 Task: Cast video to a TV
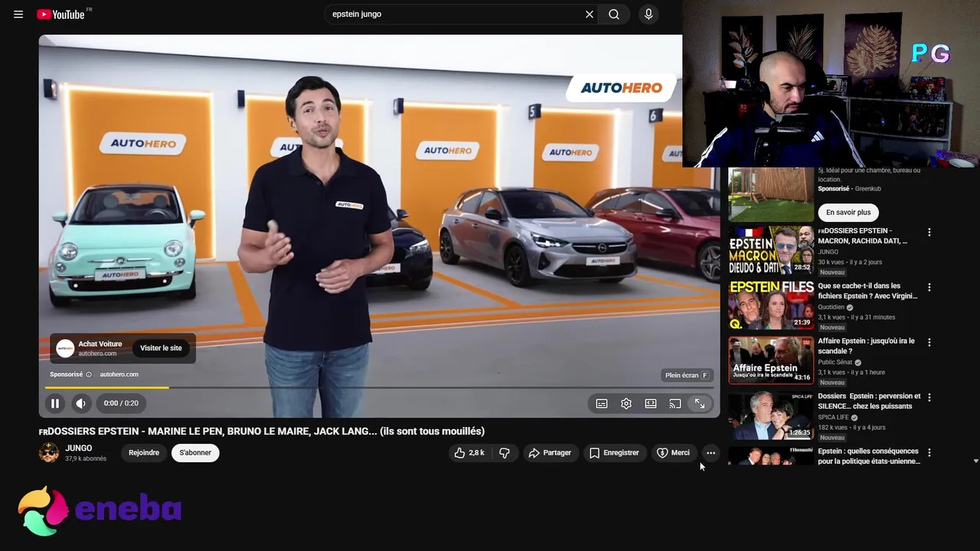(675, 403)
